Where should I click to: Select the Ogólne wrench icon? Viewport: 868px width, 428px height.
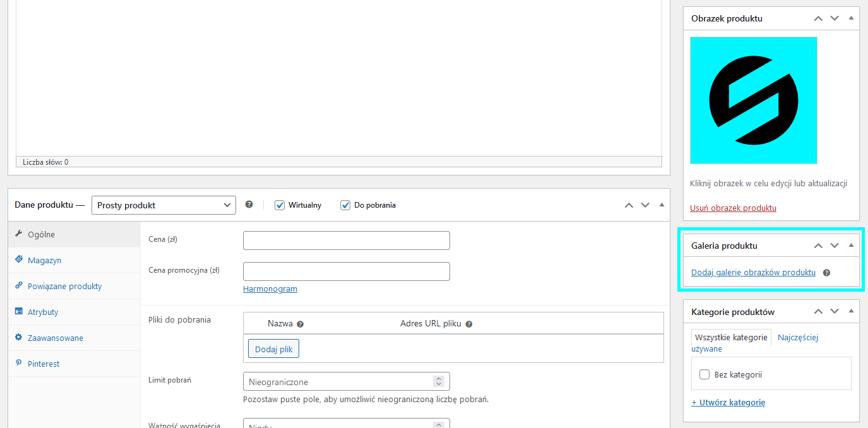coord(19,234)
